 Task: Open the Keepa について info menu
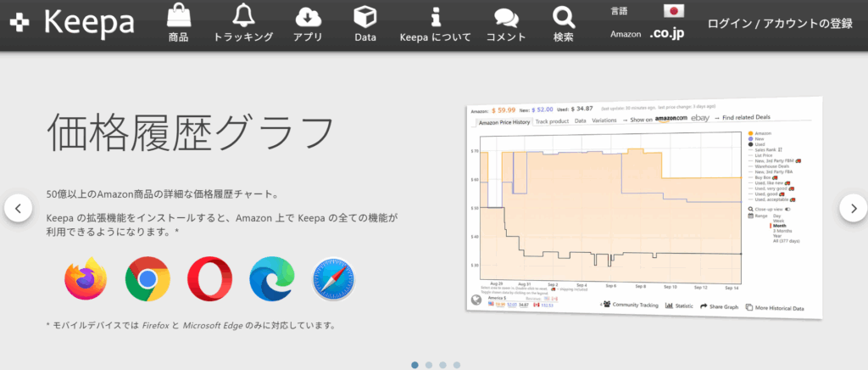coord(435,24)
